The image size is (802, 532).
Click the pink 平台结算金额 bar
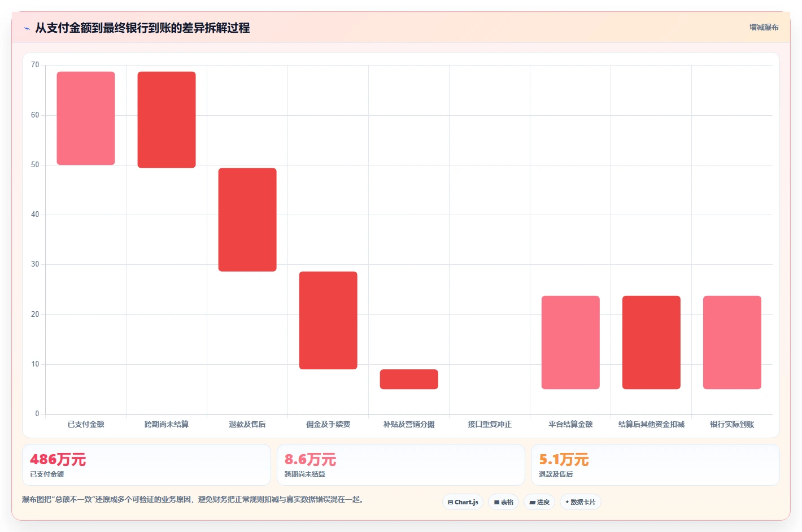click(570, 342)
